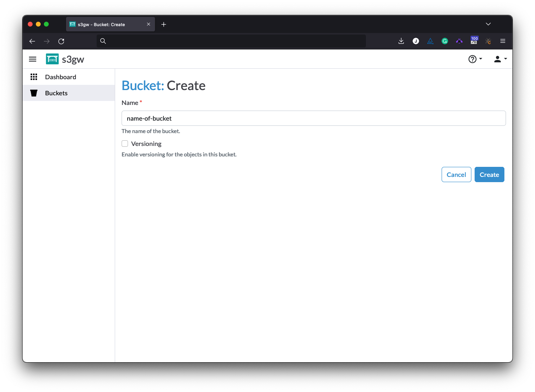This screenshot has height=392, width=535.
Task: Click the Grammarly extension icon
Action: 444,41
